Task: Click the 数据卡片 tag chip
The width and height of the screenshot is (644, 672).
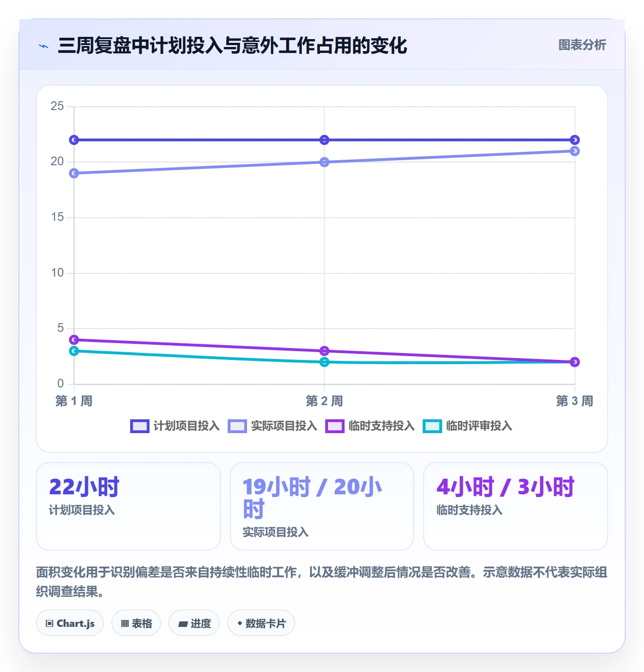Action: [261, 623]
